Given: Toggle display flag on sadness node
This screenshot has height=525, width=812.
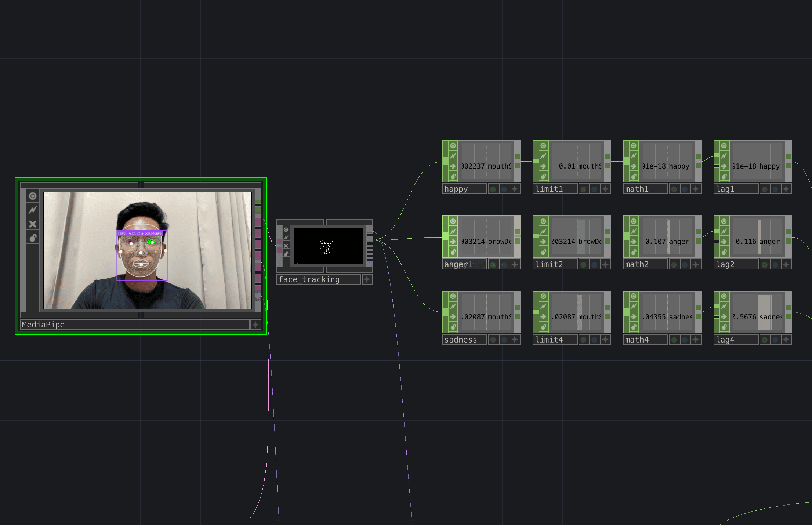Looking at the screenshot, I should pyautogui.click(x=493, y=340).
